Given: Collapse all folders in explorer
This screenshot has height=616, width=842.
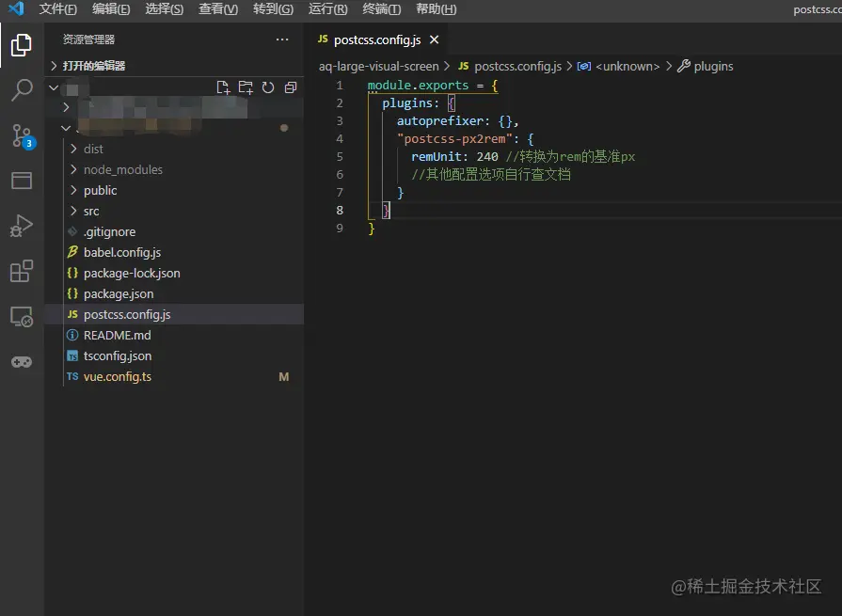Looking at the screenshot, I should point(291,87).
